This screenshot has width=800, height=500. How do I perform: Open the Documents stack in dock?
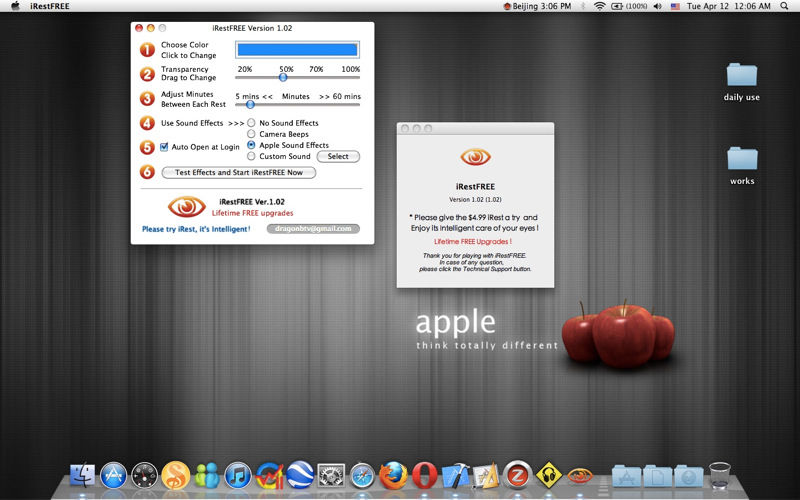tap(657, 476)
